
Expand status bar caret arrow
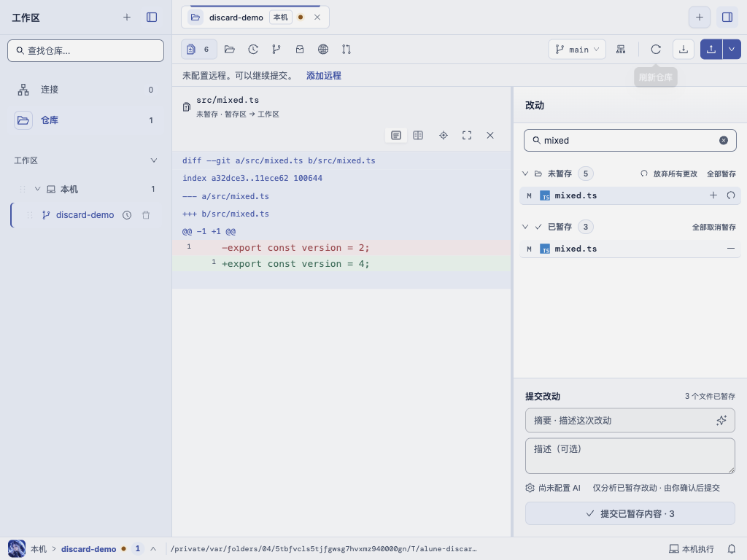[x=153, y=549]
